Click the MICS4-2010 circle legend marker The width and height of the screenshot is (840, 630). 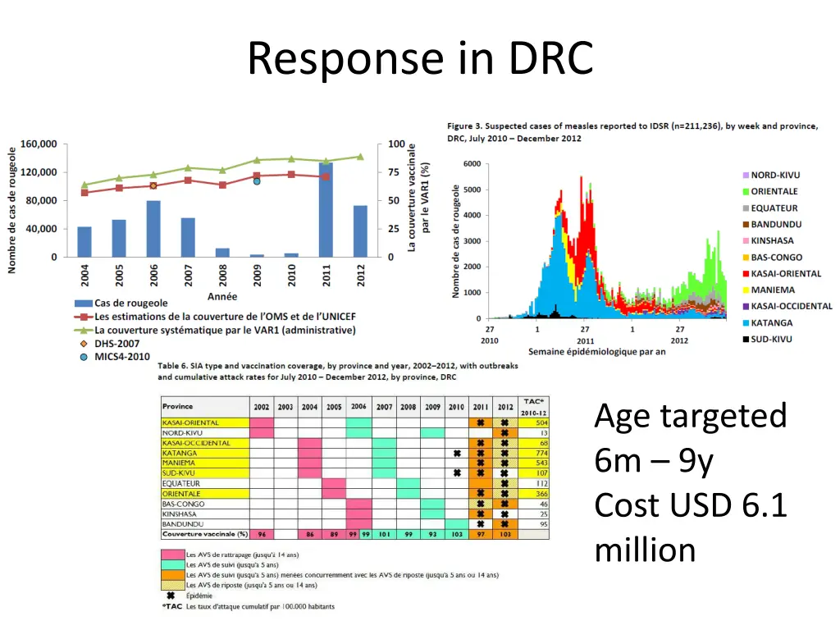click(84, 357)
